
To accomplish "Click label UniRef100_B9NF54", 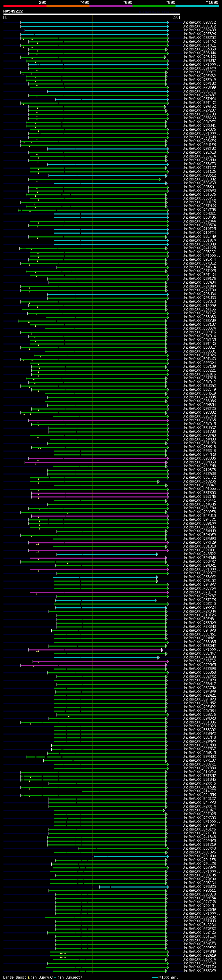I will 199,898.
